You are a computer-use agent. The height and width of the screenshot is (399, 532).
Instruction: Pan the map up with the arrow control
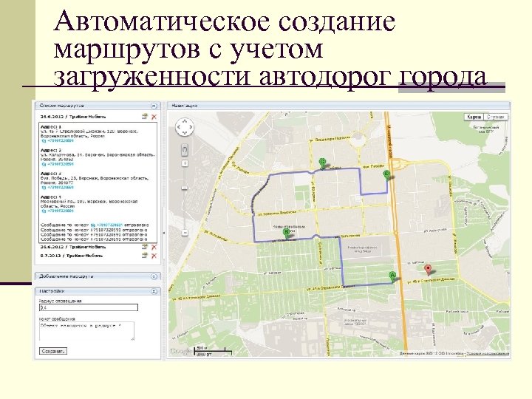click(184, 121)
